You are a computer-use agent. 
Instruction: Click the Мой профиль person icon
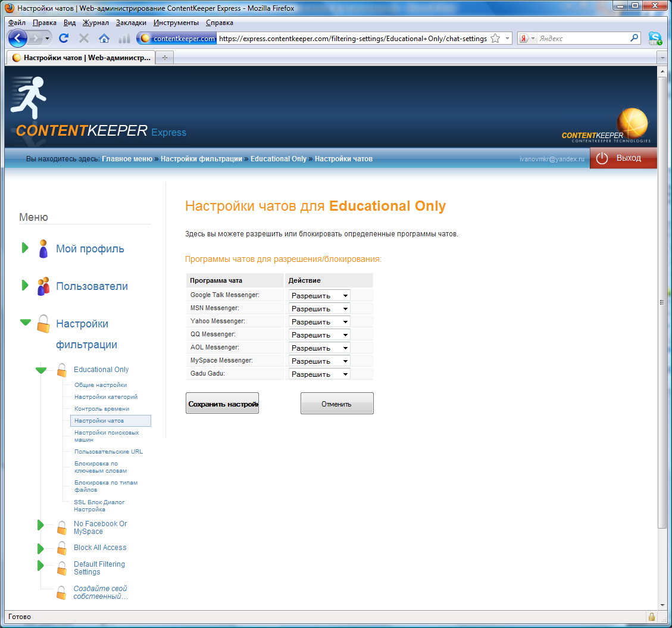click(43, 249)
